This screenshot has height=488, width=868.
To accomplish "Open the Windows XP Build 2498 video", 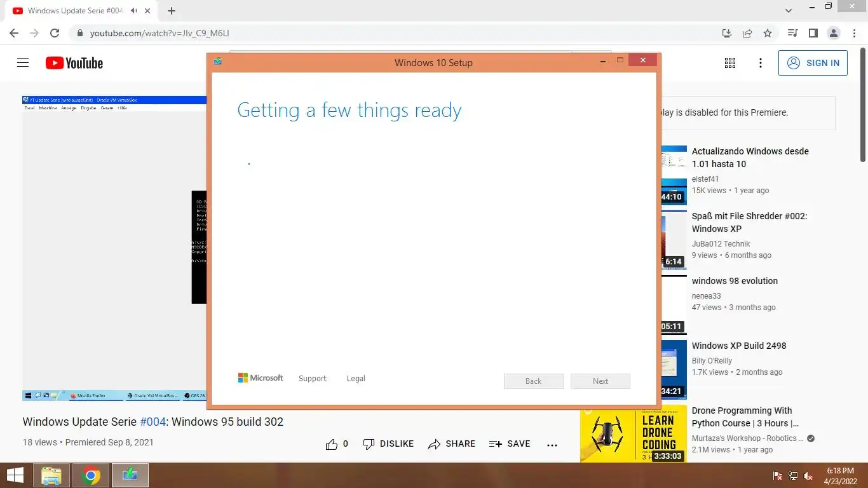I will pos(739,346).
